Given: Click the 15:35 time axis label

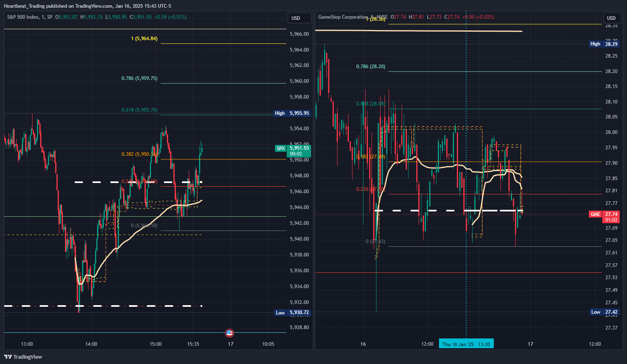Looking at the screenshot, I should point(193,344).
